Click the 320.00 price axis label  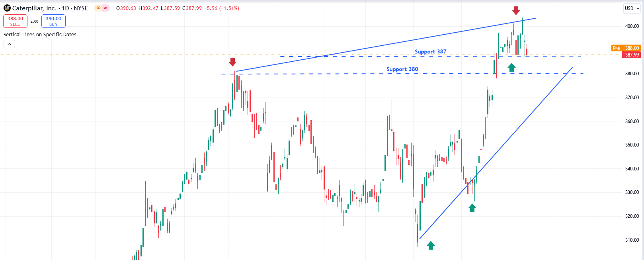[x=632, y=216]
